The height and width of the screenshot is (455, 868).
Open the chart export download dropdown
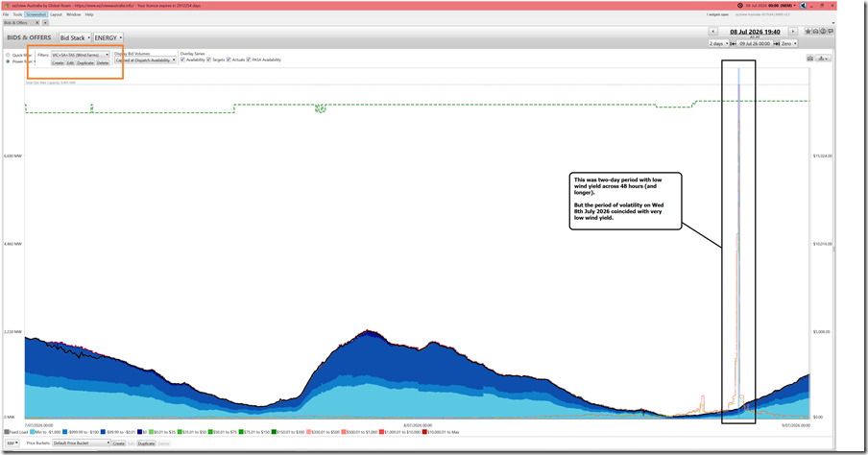(823, 59)
